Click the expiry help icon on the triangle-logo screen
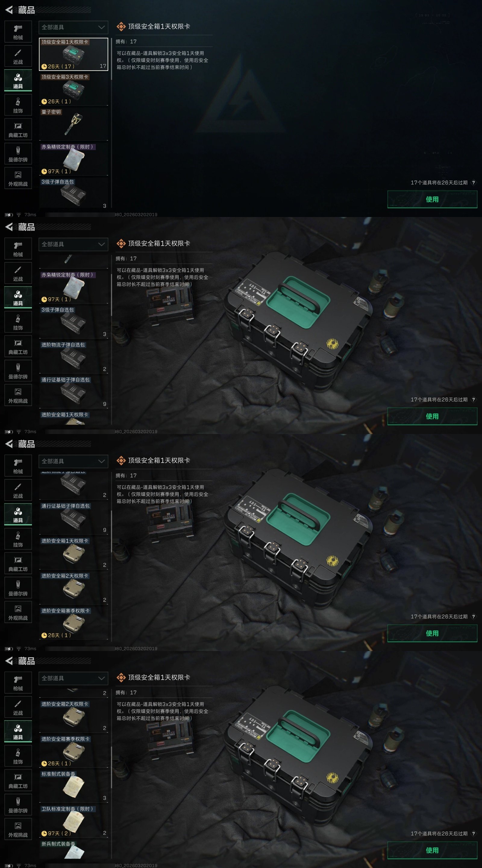This screenshot has height=868, width=482. coord(473,183)
